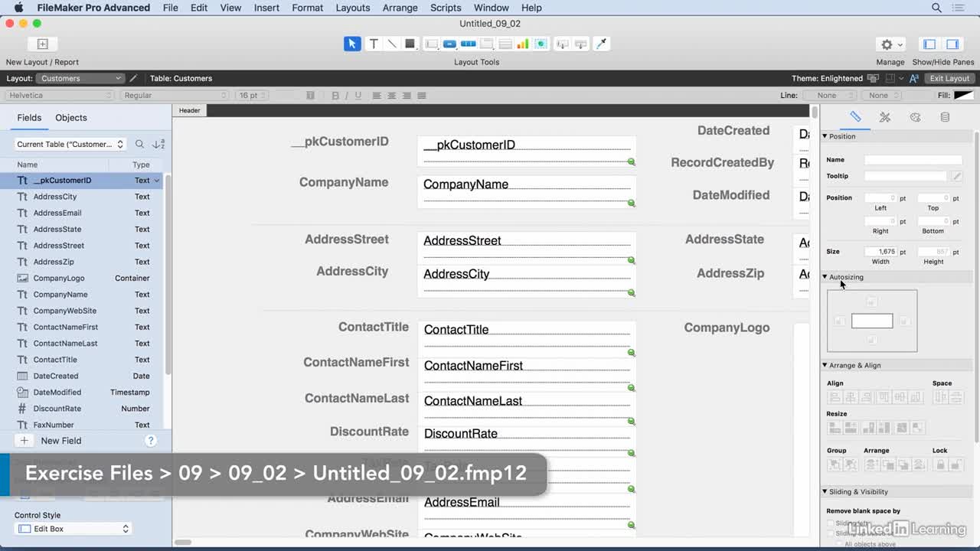This screenshot has height=551, width=980.
Task: Open the Regular font style dropdown
Action: tap(175, 96)
